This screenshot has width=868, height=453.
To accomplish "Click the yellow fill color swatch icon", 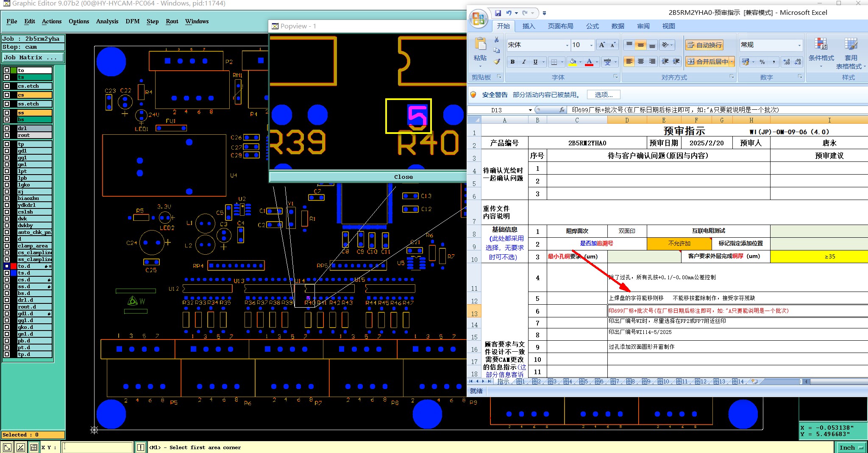I will (x=573, y=62).
